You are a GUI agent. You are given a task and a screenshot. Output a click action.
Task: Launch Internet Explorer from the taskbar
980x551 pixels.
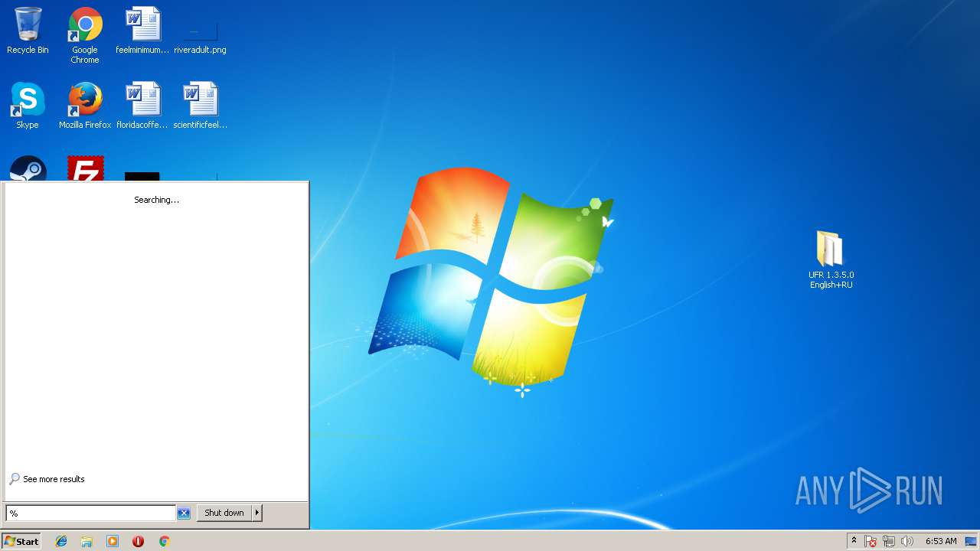61,541
